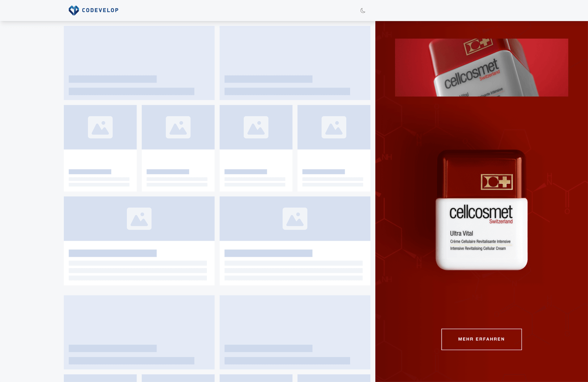Viewport: 588px width, 382px height.
Task: Open the Cellcosmet banner image at top of ad
Action: [481, 67]
